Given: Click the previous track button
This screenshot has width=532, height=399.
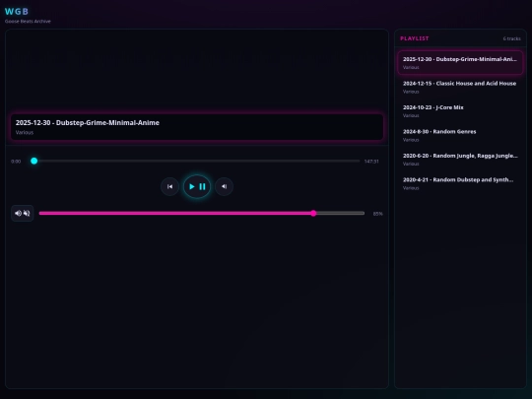Looking at the screenshot, I should (169, 186).
